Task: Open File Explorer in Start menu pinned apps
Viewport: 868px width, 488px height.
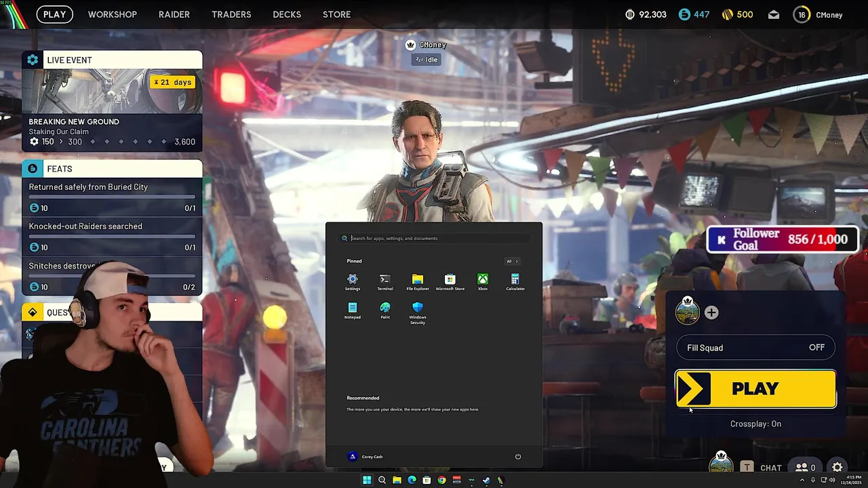Action: click(418, 282)
